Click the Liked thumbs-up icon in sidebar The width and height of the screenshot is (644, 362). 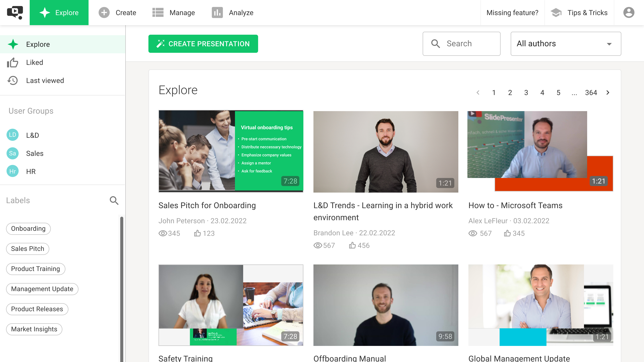[x=13, y=63]
